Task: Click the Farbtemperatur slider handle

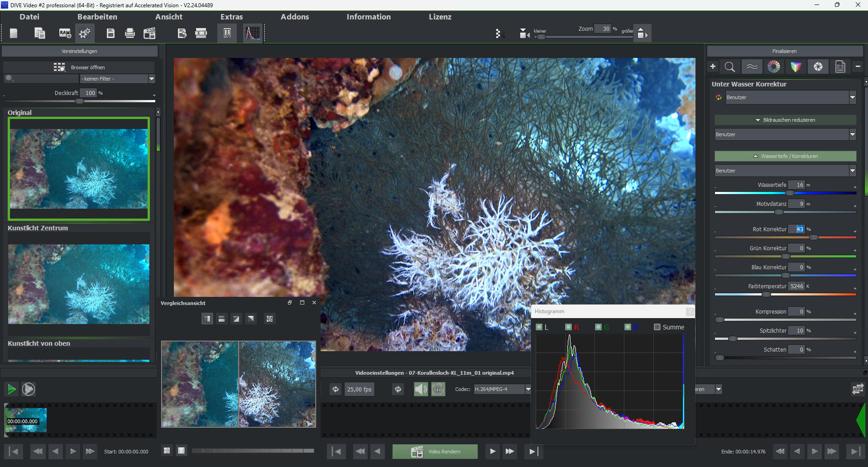Action: tap(766, 294)
